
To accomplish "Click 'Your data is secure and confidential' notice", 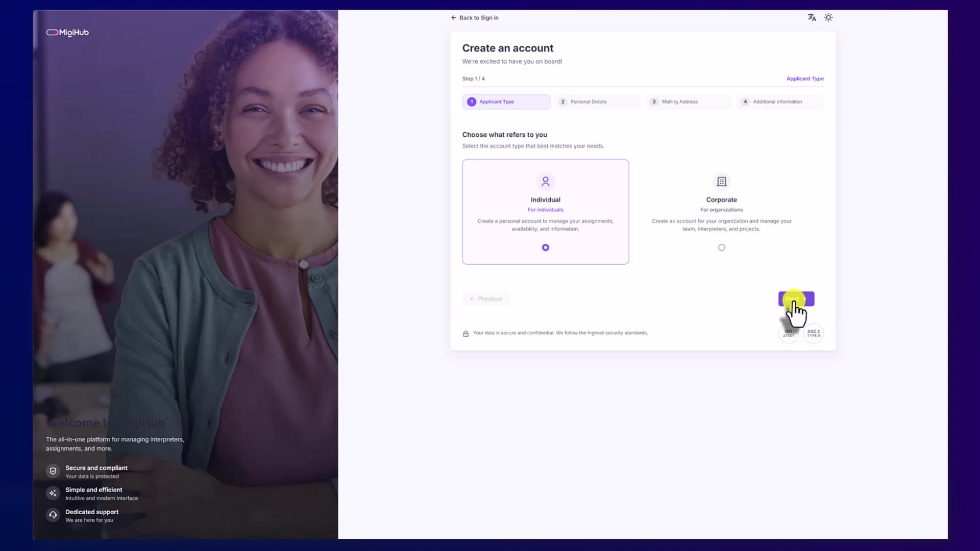I will click(x=560, y=333).
